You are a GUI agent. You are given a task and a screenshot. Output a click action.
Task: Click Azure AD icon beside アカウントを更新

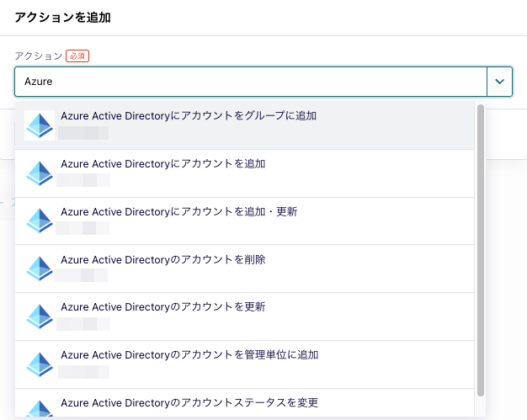pos(40,316)
